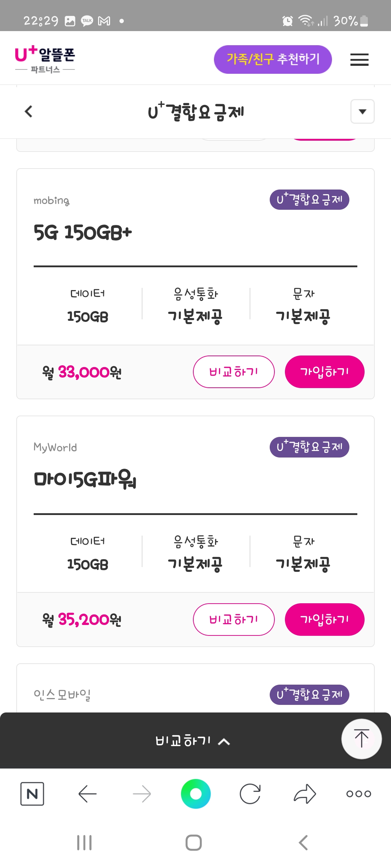Open the browser more options dots

pyautogui.click(x=358, y=794)
